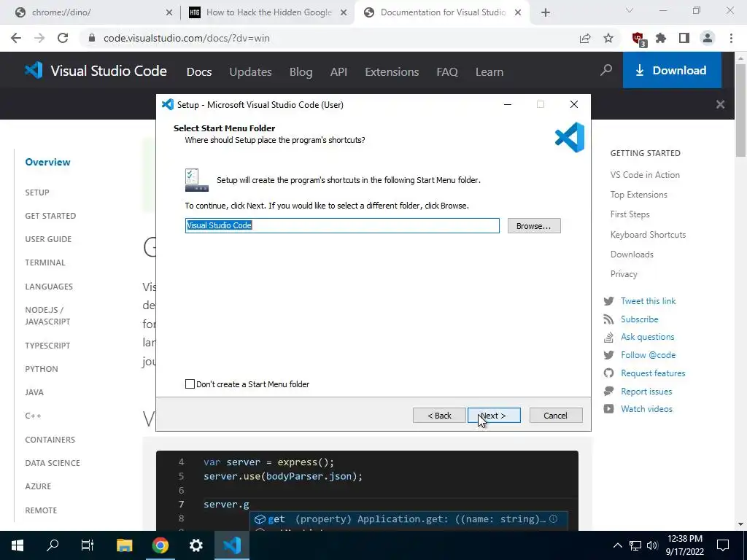747x560 pixels.
Task: Click the Chrome forward arrow
Action: [x=39, y=38]
